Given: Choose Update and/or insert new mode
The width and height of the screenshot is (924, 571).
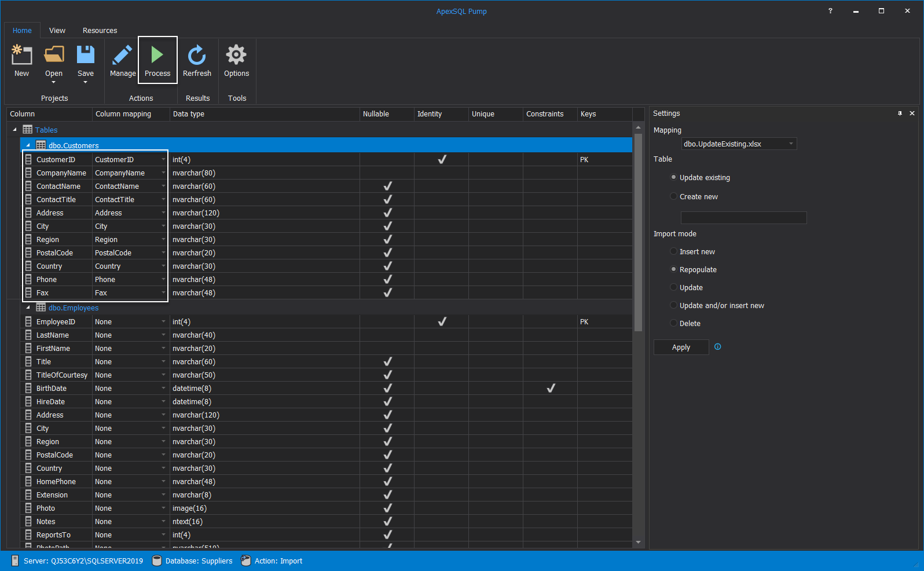Looking at the screenshot, I should tap(673, 305).
